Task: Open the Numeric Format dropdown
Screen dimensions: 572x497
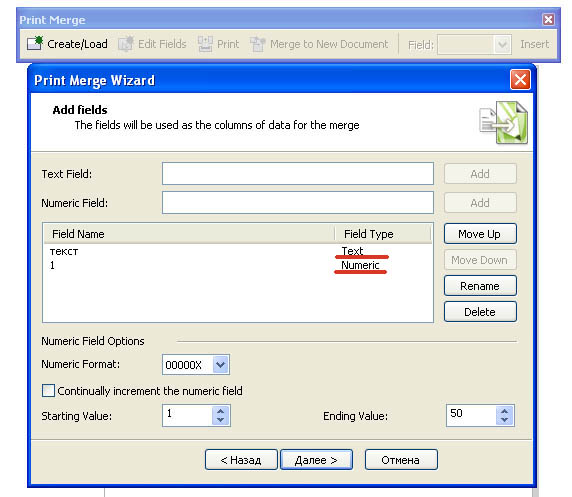Action: tap(220, 364)
